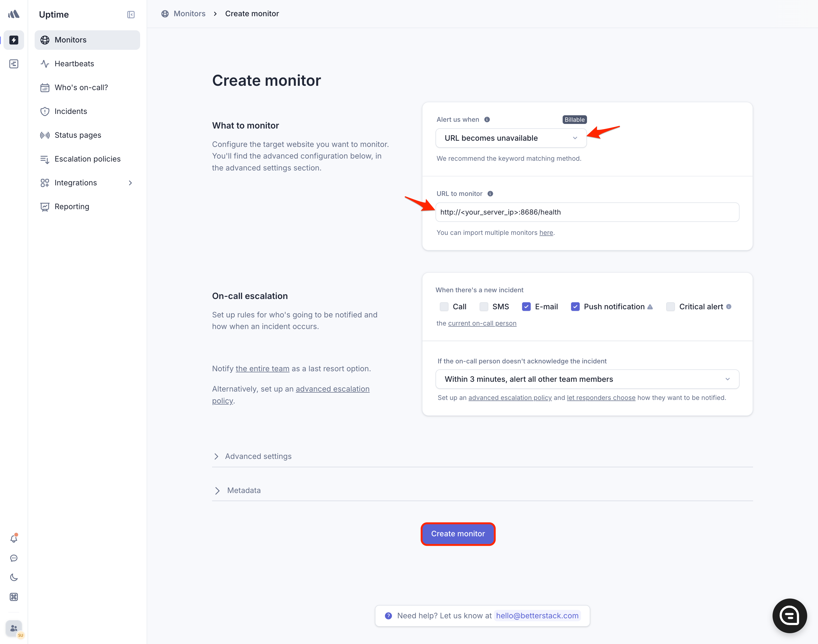This screenshot has height=644, width=818.
Task: Open the feedback speech bubble icon
Action: (x=14, y=558)
